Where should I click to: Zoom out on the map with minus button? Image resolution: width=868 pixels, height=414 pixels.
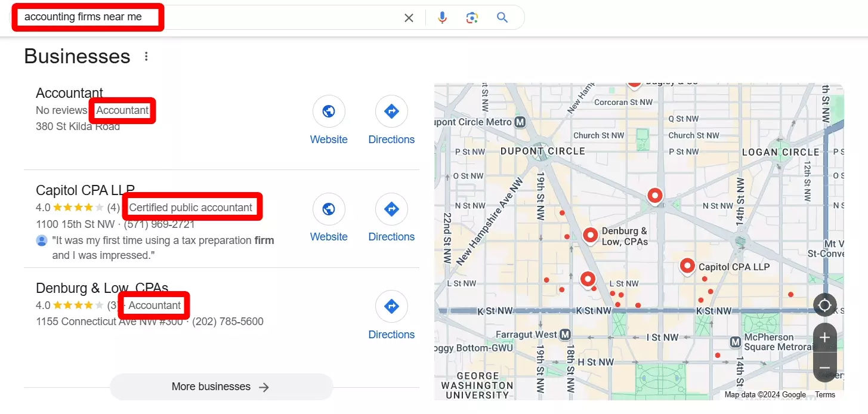(x=824, y=367)
